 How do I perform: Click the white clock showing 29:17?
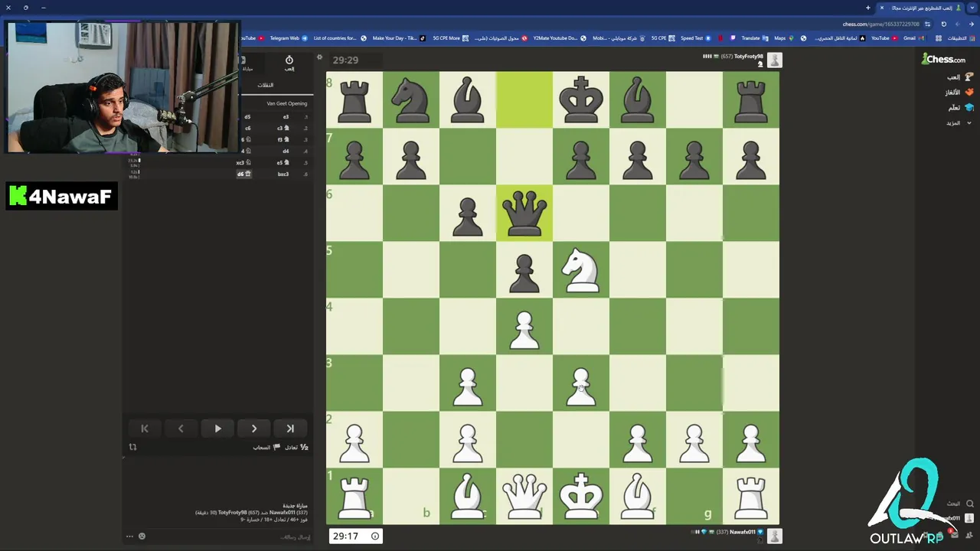355,536
